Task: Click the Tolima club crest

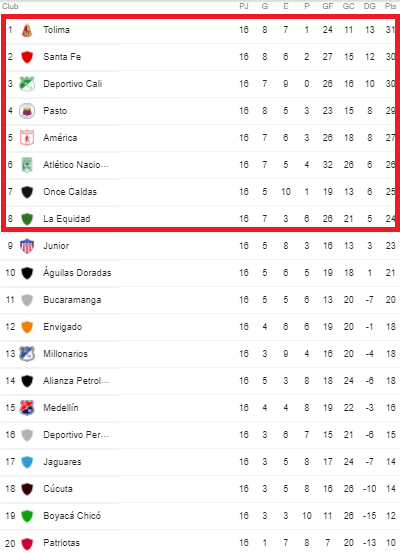Action: coord(27,30)
